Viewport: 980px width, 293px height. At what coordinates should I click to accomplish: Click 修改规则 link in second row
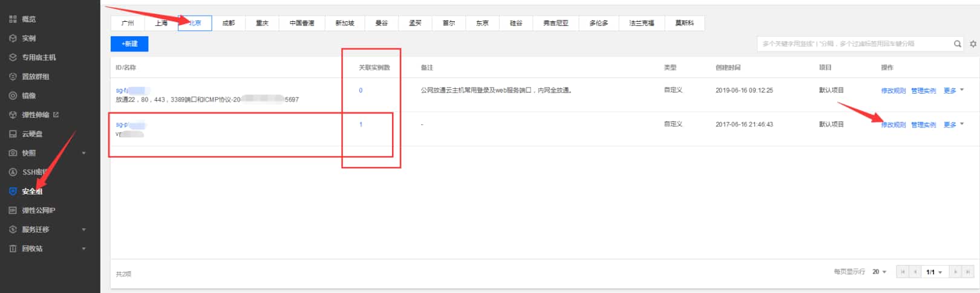(x=893, y=125)
